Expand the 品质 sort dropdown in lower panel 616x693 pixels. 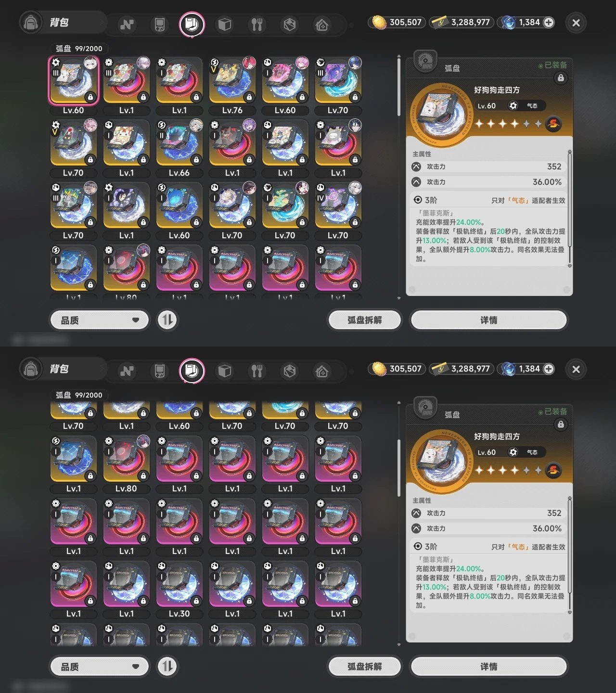100,667
